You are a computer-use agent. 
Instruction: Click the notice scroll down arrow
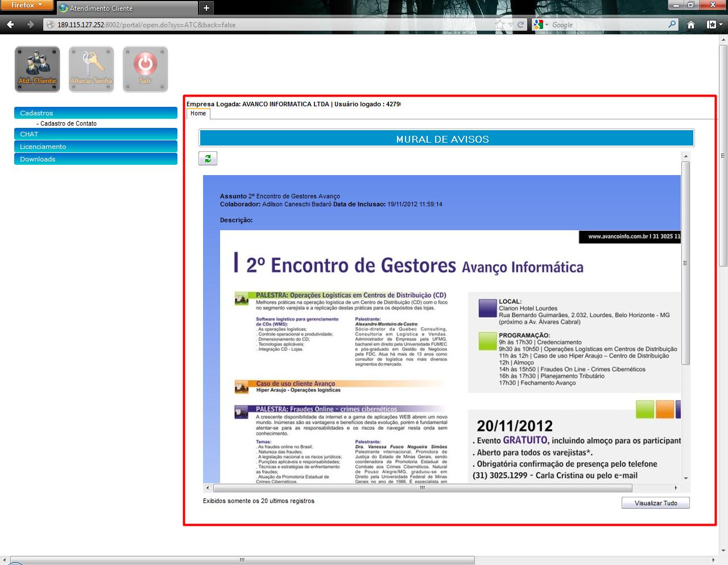tap(686, 479)
